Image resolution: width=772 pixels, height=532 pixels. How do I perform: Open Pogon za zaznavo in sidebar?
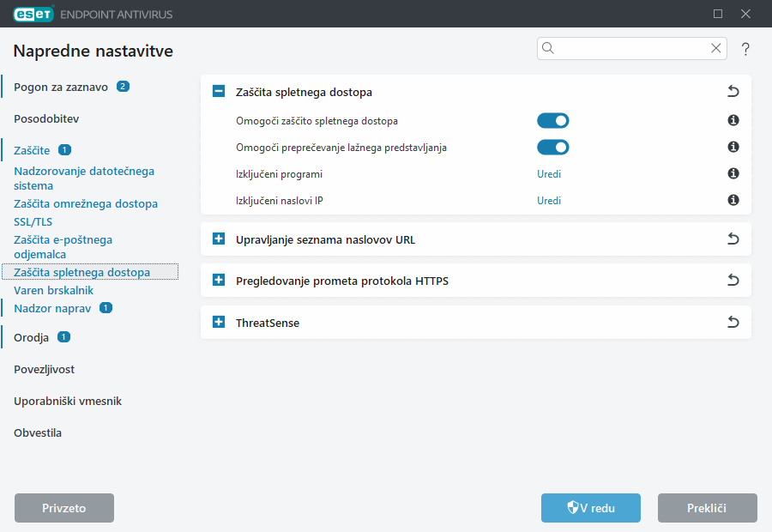click(59, 87)
